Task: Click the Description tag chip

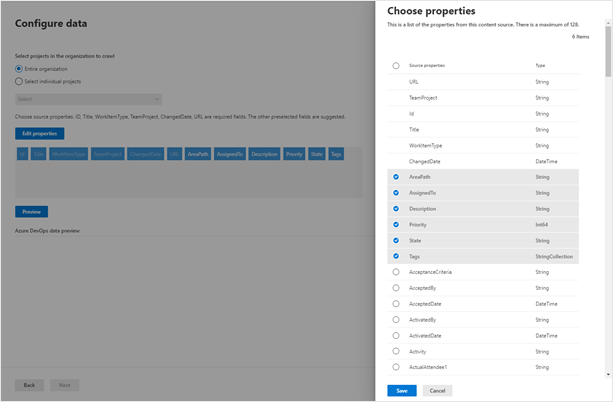Action: pos(264,154)
